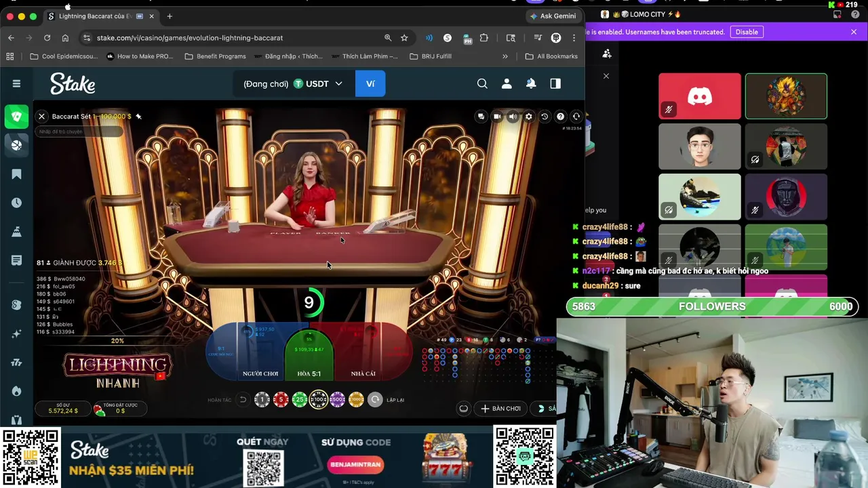Close the Baccarat table with X icon
Image resolution: width=868 pixels, height=488 pixels.
click(42, 117)
